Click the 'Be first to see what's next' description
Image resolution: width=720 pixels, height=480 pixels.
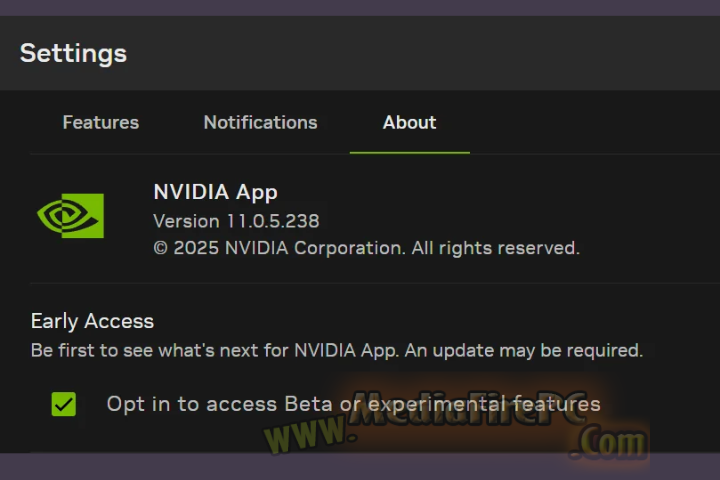point(337,350)
